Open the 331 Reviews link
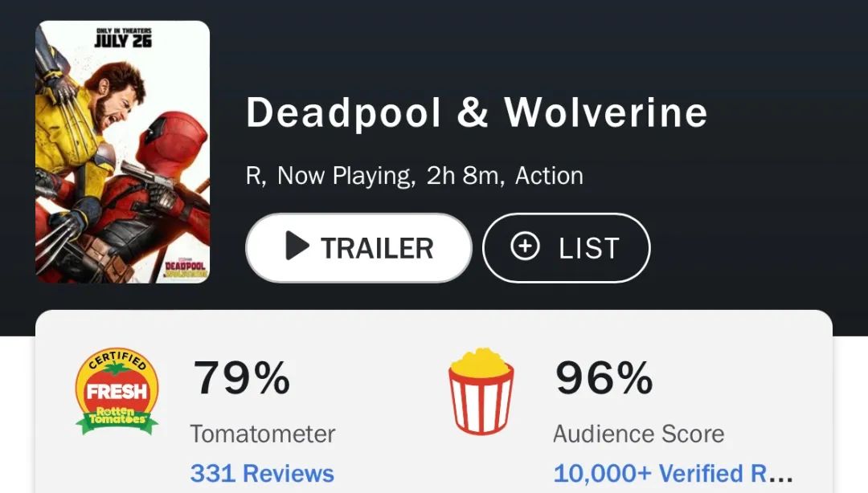Image resolution: width=868 pixels, height=493 pixels. tap(262, 473)
